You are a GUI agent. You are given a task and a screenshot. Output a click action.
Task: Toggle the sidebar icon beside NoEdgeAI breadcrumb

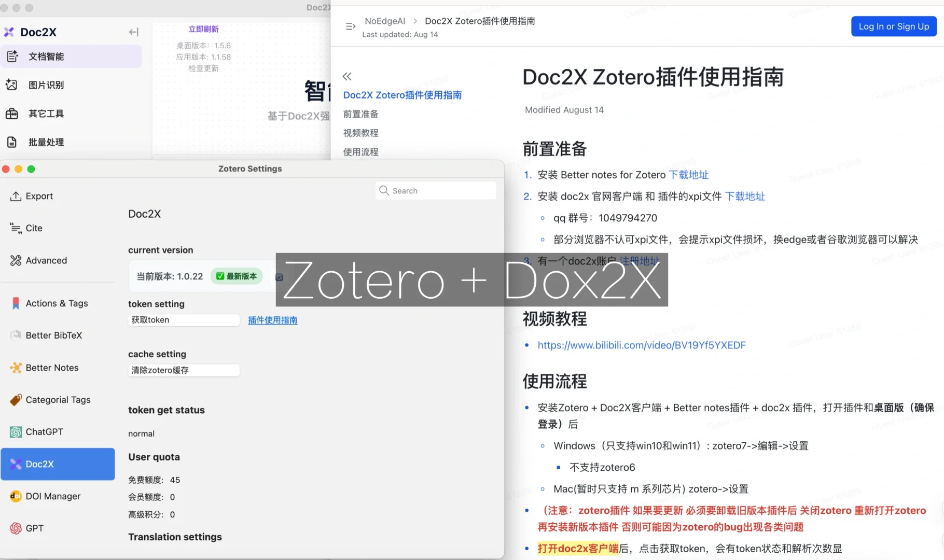pyautogui.click(x=350, y=26)
